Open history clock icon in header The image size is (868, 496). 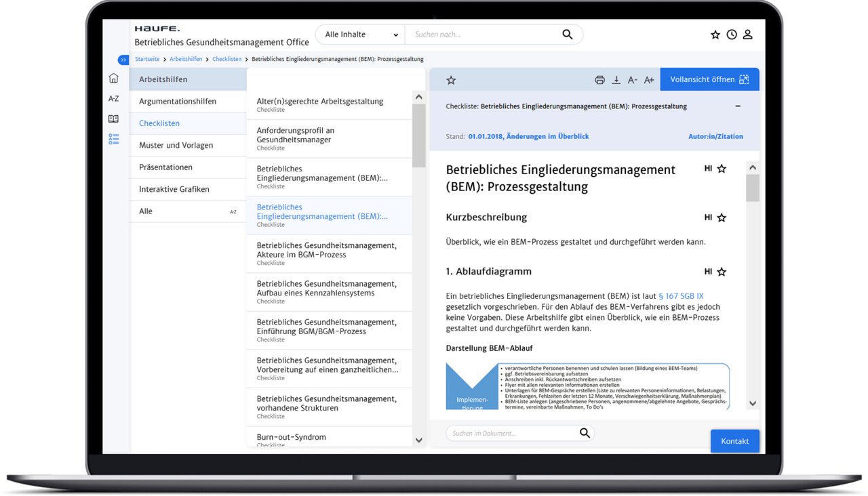click(x=732, y=35)
